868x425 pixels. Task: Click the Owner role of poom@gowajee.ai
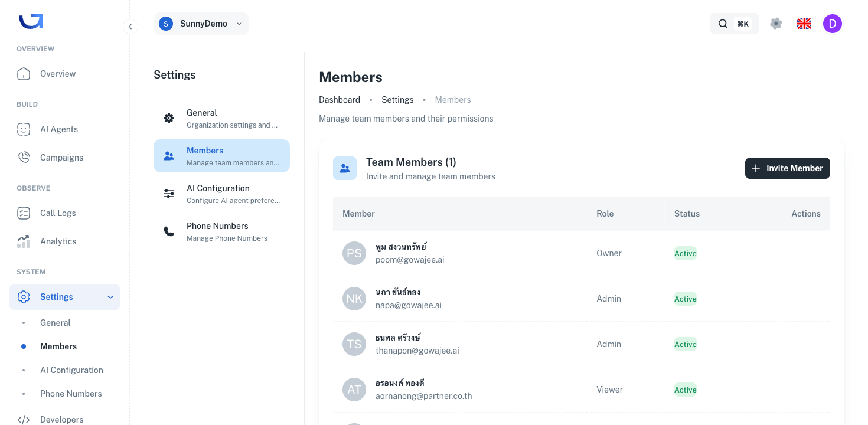[x=609, y=253]
